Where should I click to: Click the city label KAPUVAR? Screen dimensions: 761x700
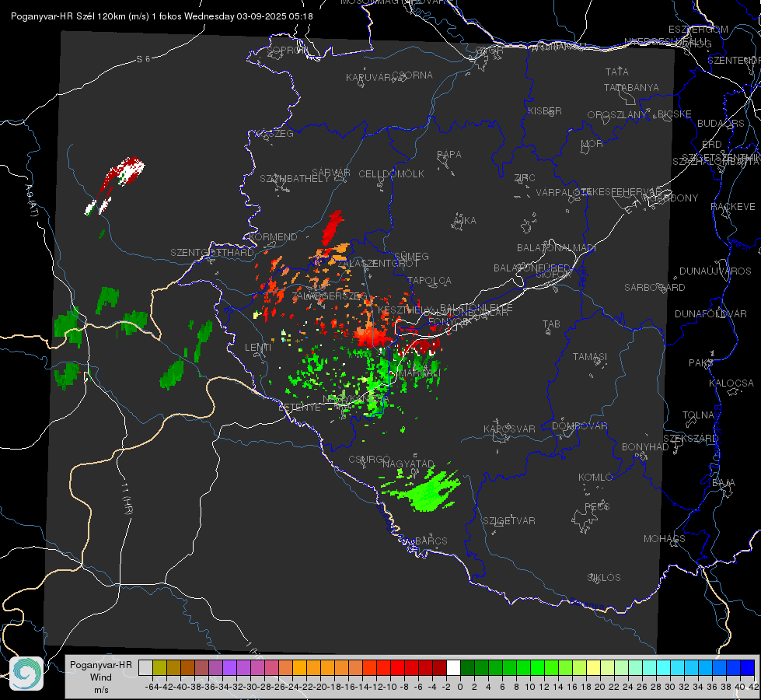click(x=368, y=78)
